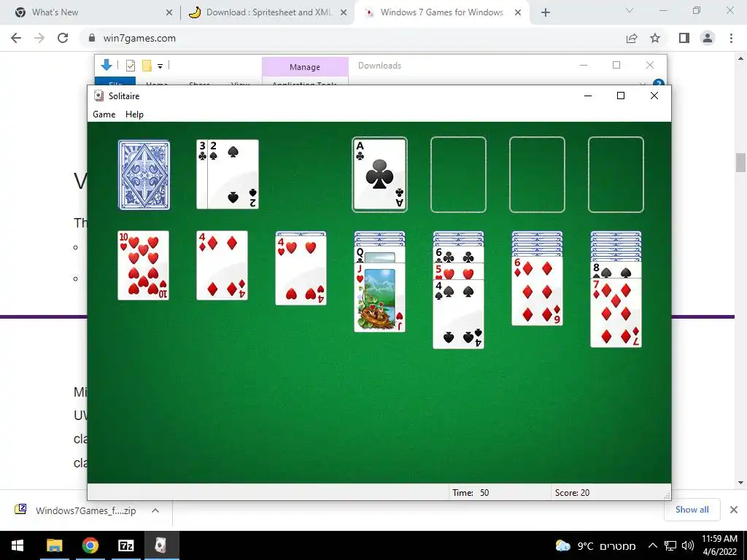Viewport: 747px width, 560px height.
Task: Select the 8 of spades card
Action: [x=616, y=270]
